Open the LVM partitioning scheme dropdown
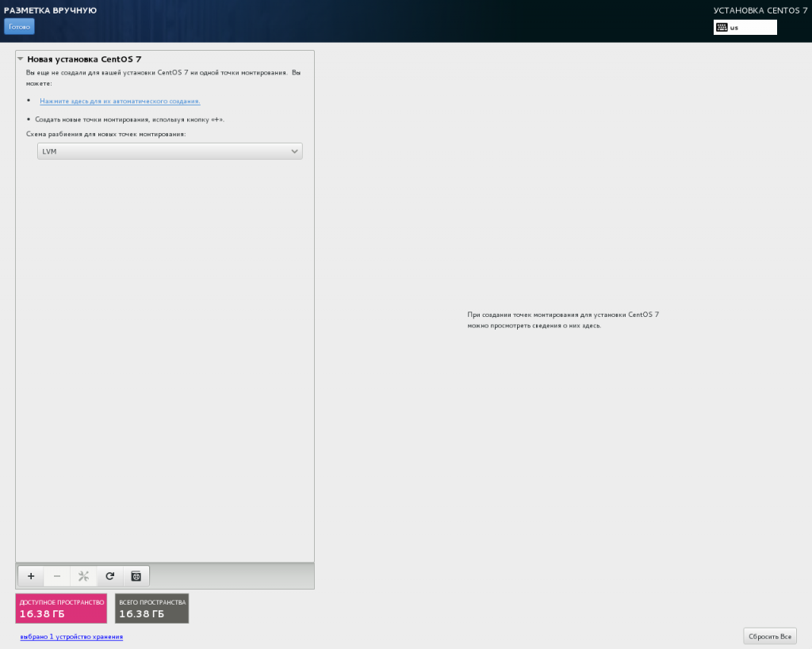The height and width of the screenshot is (649, 812). [x=170, y=151]
